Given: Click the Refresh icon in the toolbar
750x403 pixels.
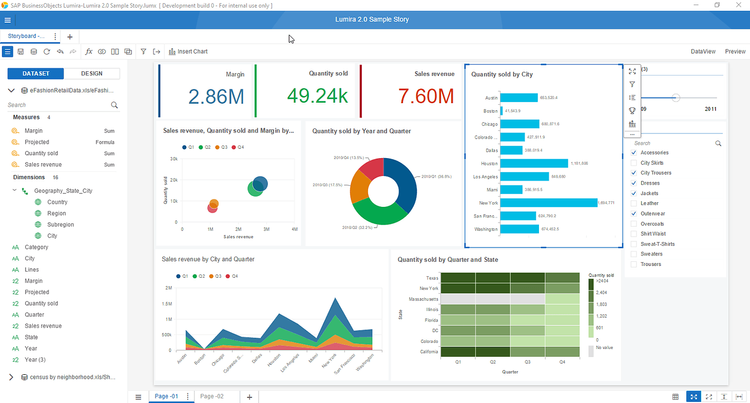Looking at the screenshot, I should tap(46, 52).
